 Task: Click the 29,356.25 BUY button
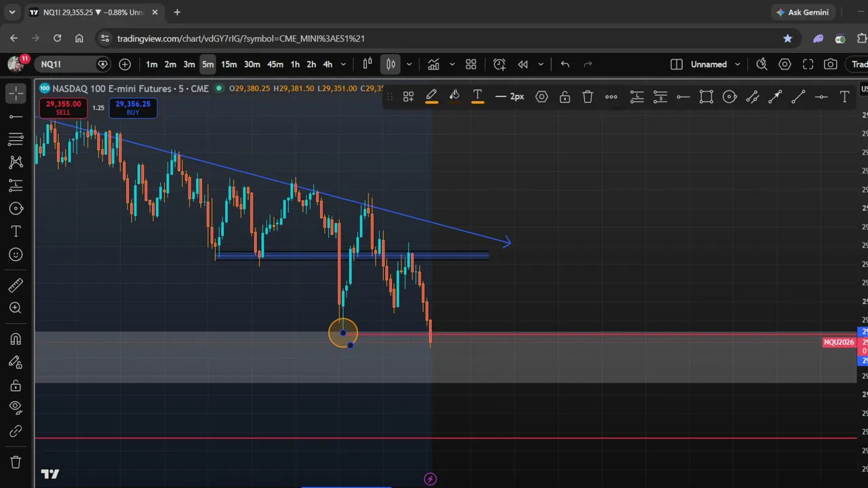133,108
